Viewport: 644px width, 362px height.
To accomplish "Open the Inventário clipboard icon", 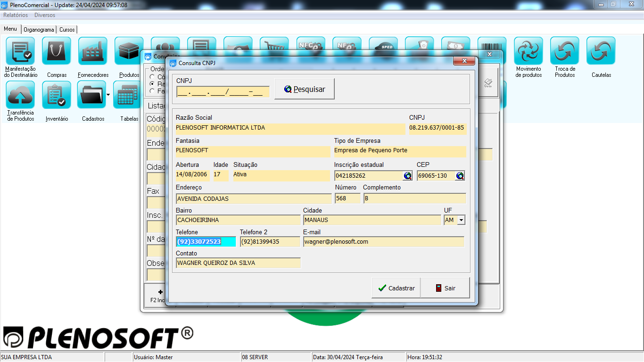I will coord(57,95).
